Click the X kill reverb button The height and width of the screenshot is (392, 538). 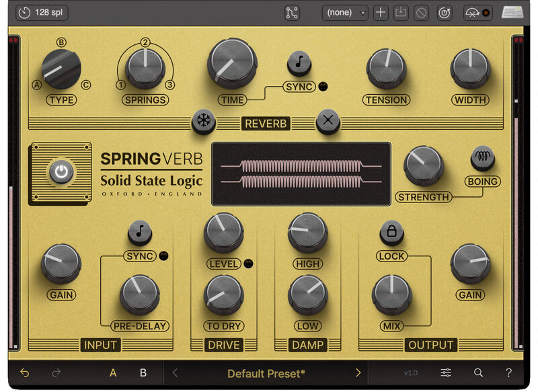coord(328,122)
